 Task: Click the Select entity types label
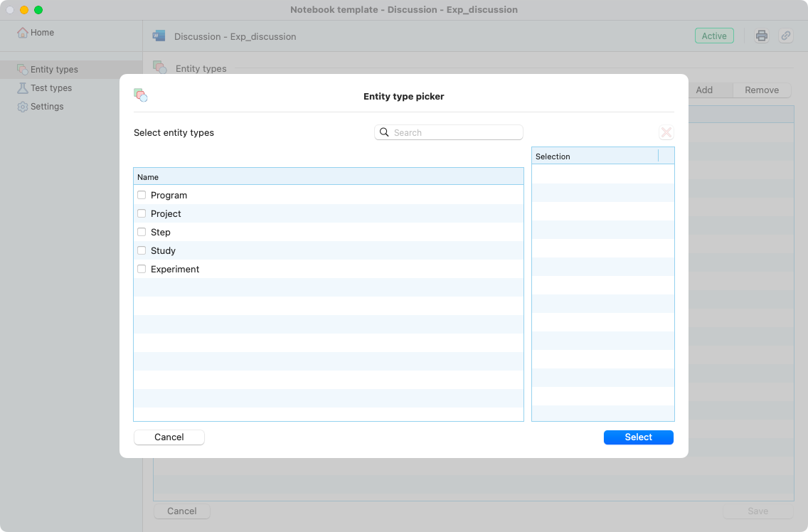click(x=174, y=132)
